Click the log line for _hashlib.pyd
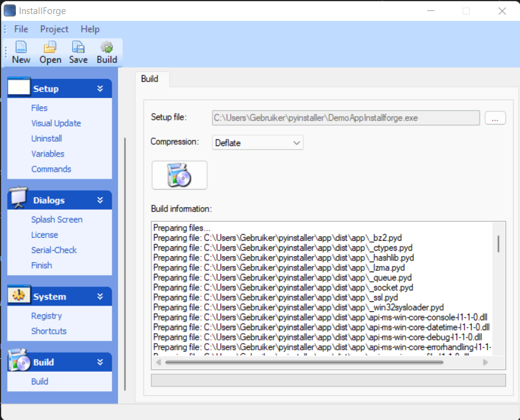The height and width of the screenshot is (420, 520). [284, 258]
